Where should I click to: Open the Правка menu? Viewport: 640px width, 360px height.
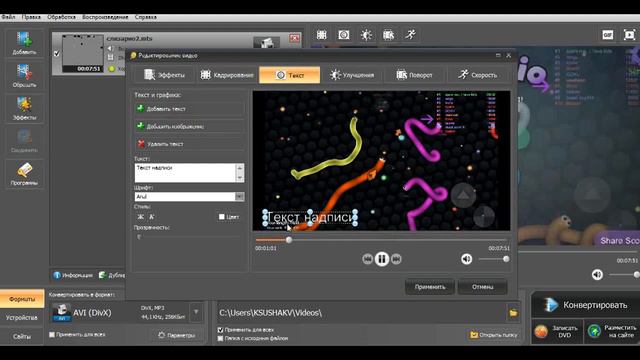[x=31, y=17]
